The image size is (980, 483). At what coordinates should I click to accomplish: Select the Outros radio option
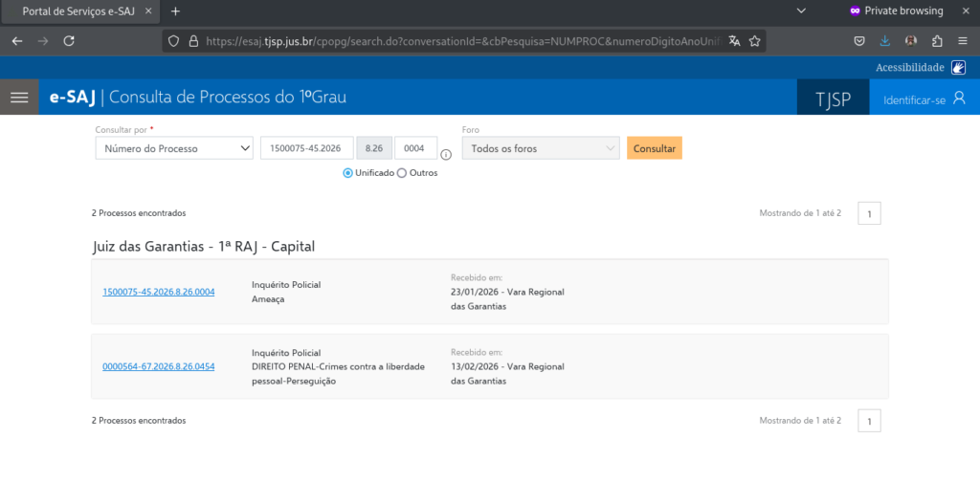[x=402, y=173]
